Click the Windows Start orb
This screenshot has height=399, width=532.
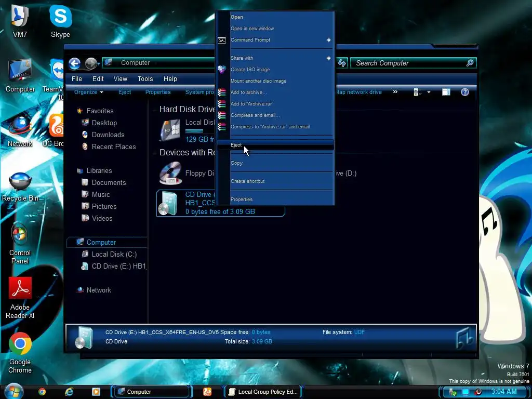(x=14, y=392)
